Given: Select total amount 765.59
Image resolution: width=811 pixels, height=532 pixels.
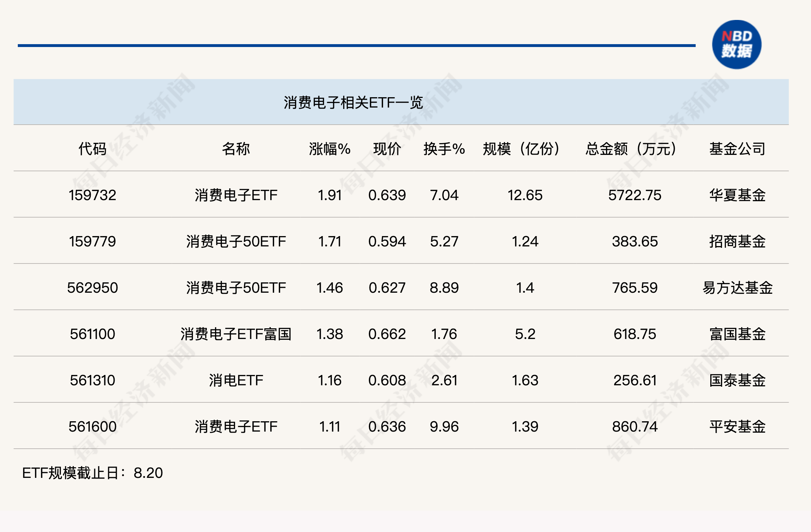Looking at the screenshot, I should tap(635, 288).
